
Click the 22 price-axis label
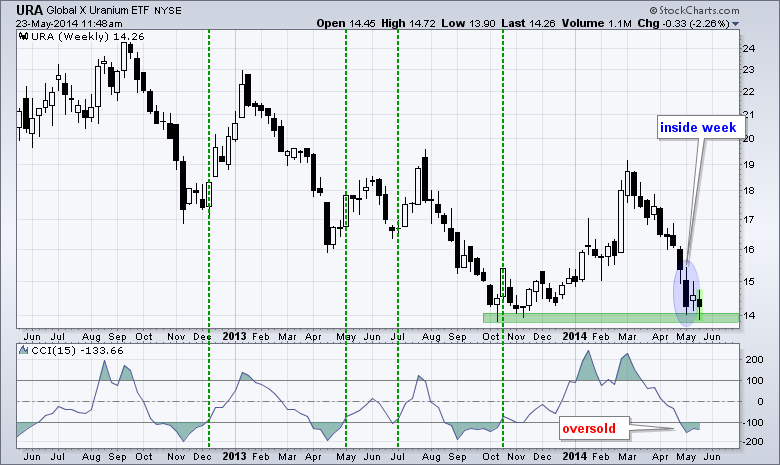pyautogui.click(x=749, y=92)
